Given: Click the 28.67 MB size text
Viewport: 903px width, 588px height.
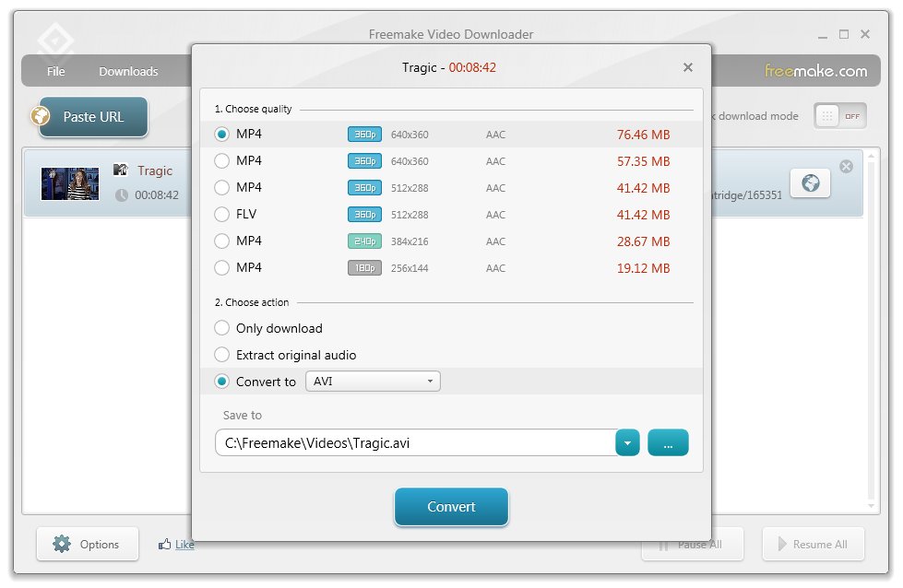Looking at the screenshot, I should coord(643,241).
